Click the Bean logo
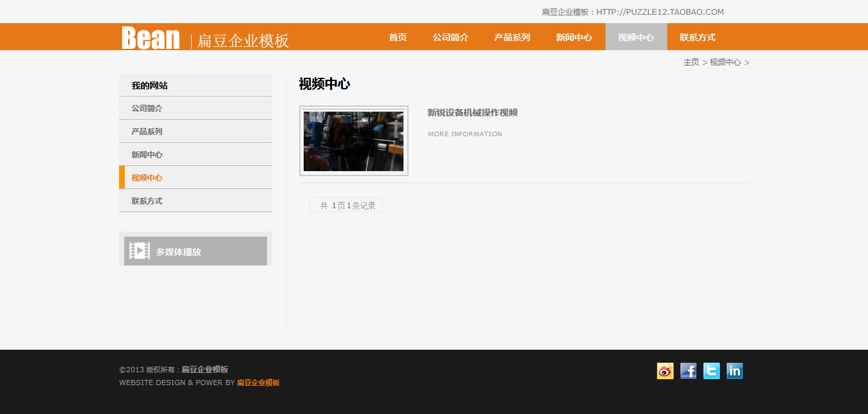 (151, 38)
